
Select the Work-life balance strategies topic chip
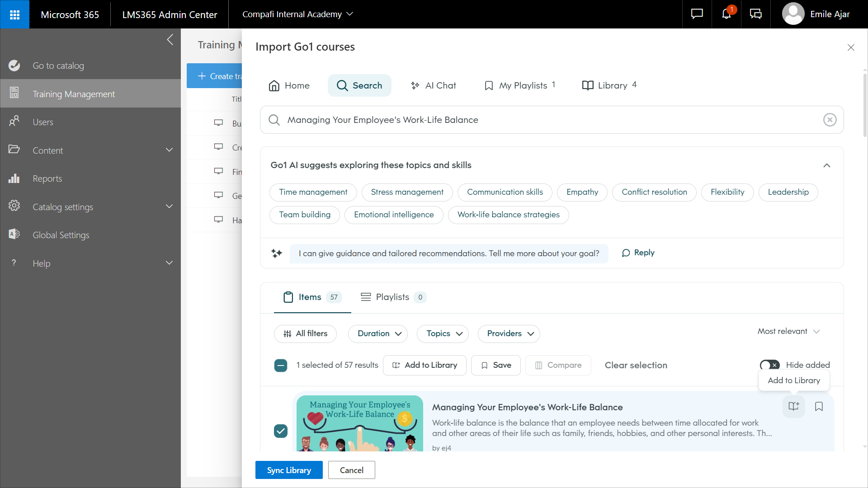point(509,215)
